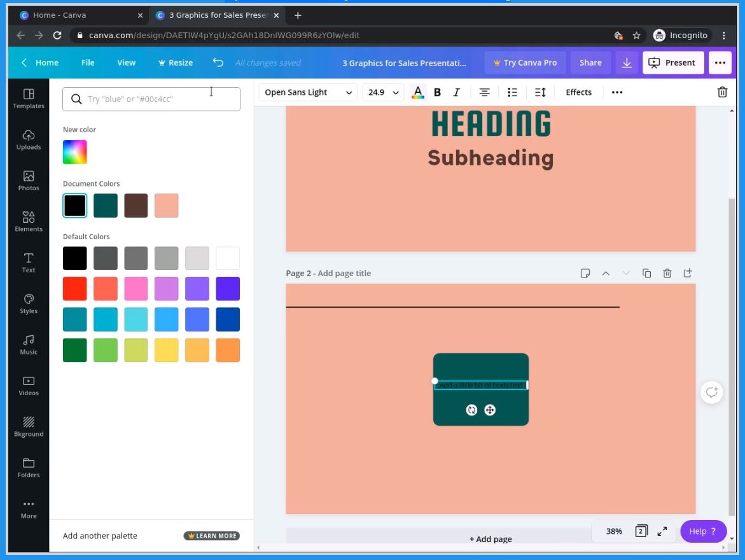Select the teal Document Color swatch

(x=105, y=205)
